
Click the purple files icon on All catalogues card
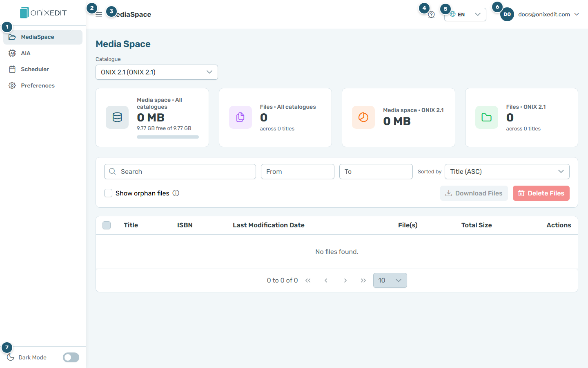(241, 117)
